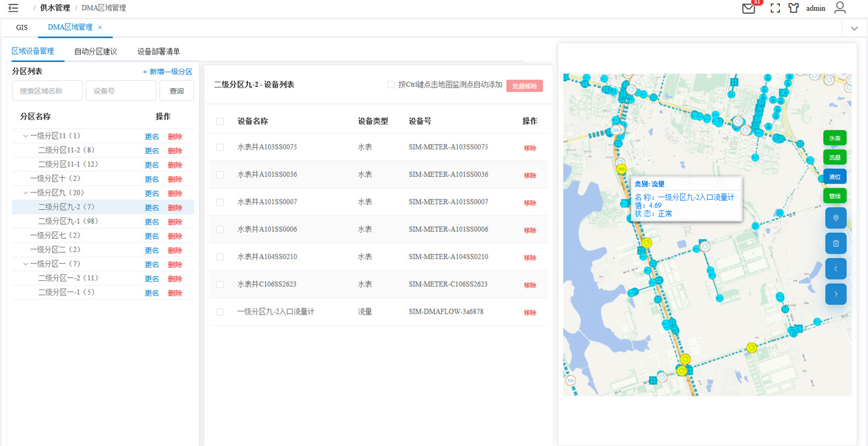This screenshot has height=446, width=868.
Task: Open the mail notifications icon
Action: 748,9
